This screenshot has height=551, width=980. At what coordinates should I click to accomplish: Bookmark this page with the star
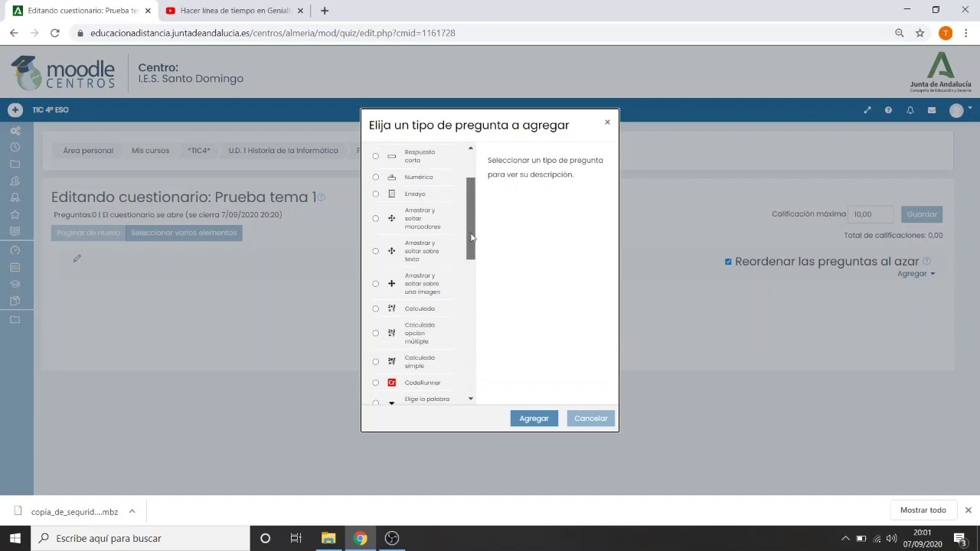tap(920, 33)
